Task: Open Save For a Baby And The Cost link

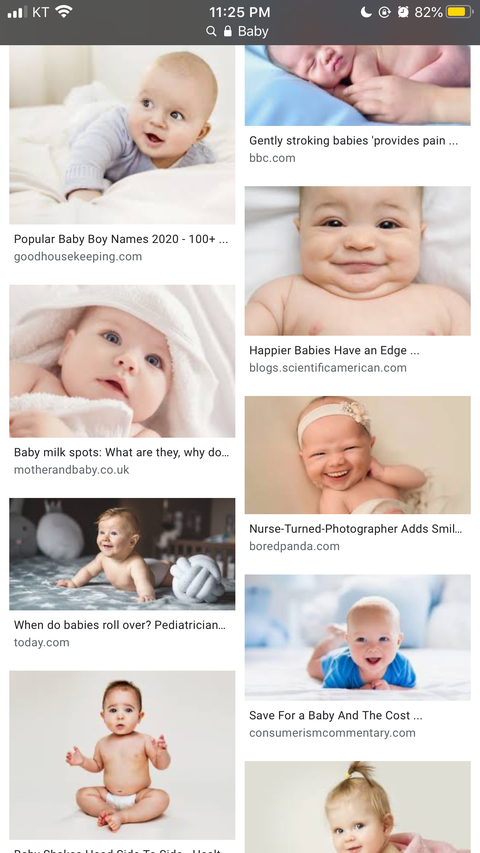Action: [336, 715]
